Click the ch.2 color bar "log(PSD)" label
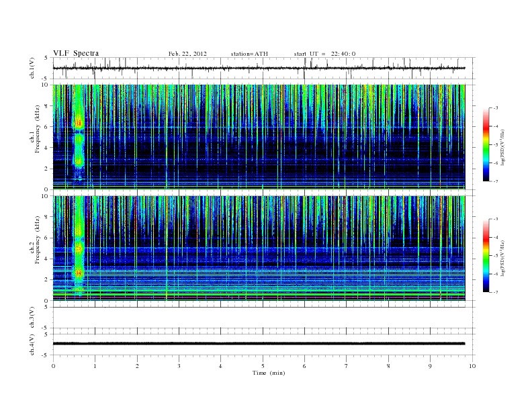The width and height of the screenshot is (532, 411). pos(503,258)
